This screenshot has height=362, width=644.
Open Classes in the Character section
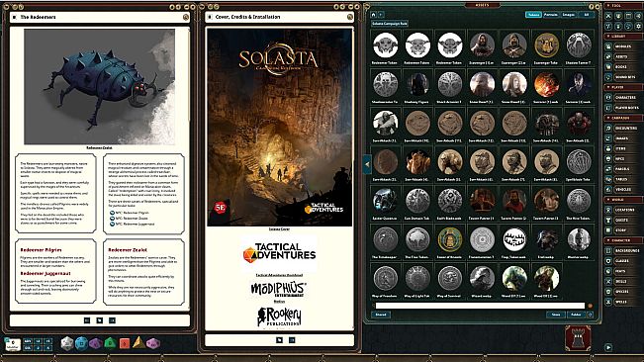(x=622, y=261)
